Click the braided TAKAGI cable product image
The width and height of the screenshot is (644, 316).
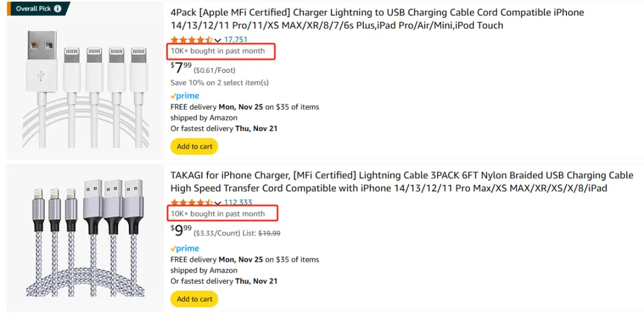click(x=85, y=237)
